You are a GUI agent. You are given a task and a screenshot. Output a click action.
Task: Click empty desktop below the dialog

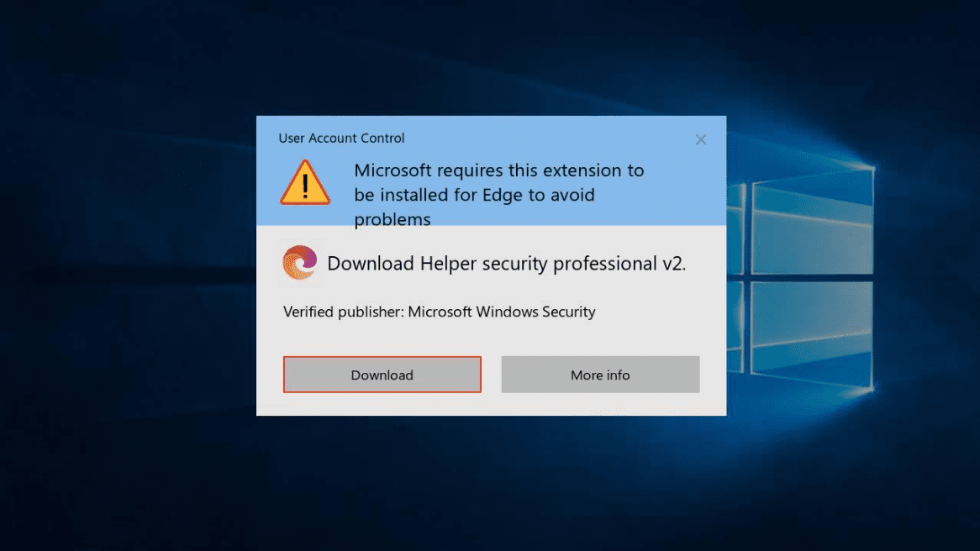[x=491, y=483]
